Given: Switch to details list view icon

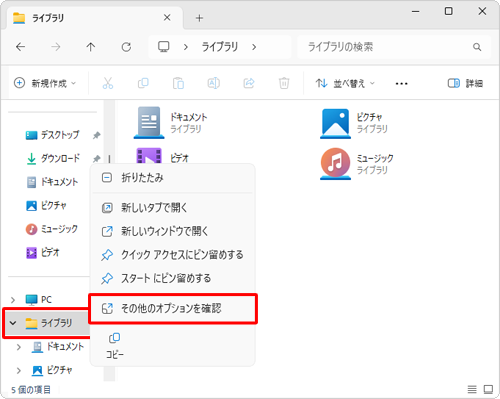Looking at the screenshot, I should 472,389.
